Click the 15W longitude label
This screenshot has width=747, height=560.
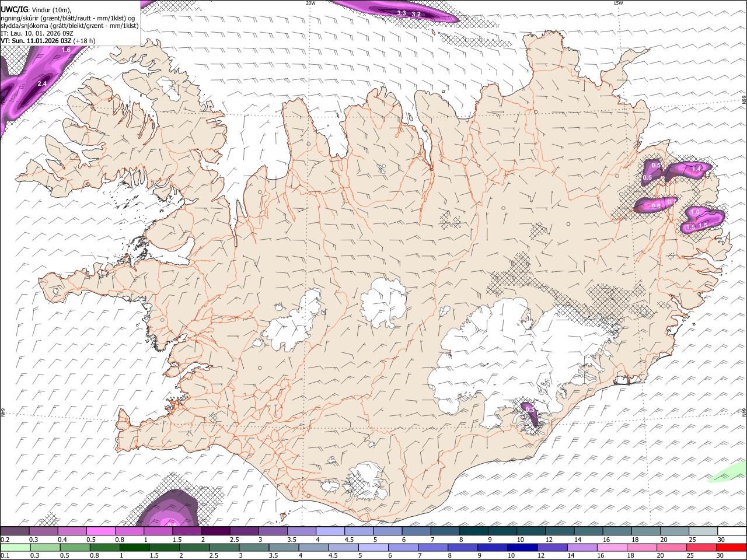click(x=618, y=3)
